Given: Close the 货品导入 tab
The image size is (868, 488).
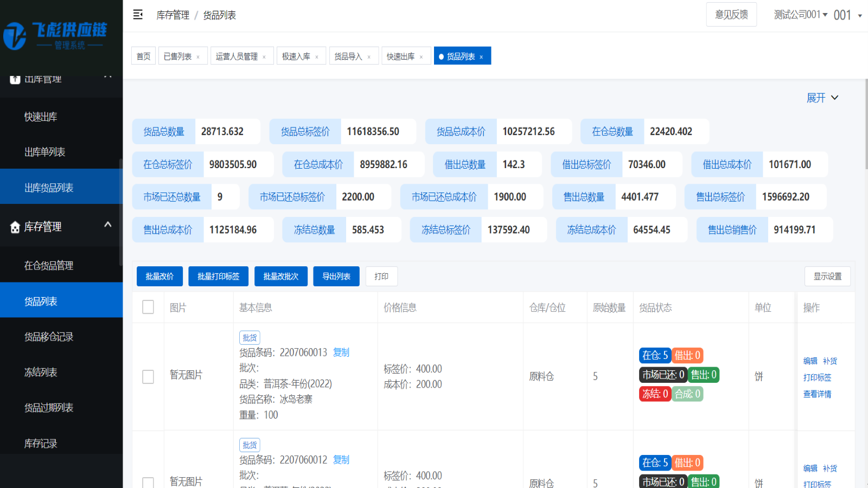Looking at the screenshot, I should click(369, 57).
